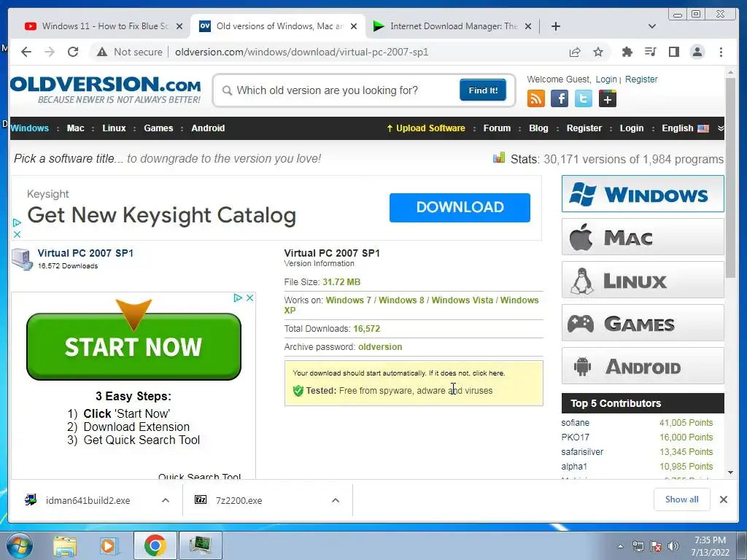Click the Action Center flag icon
The width and height of the screenshot is (747, 560).
click(656, 546)
